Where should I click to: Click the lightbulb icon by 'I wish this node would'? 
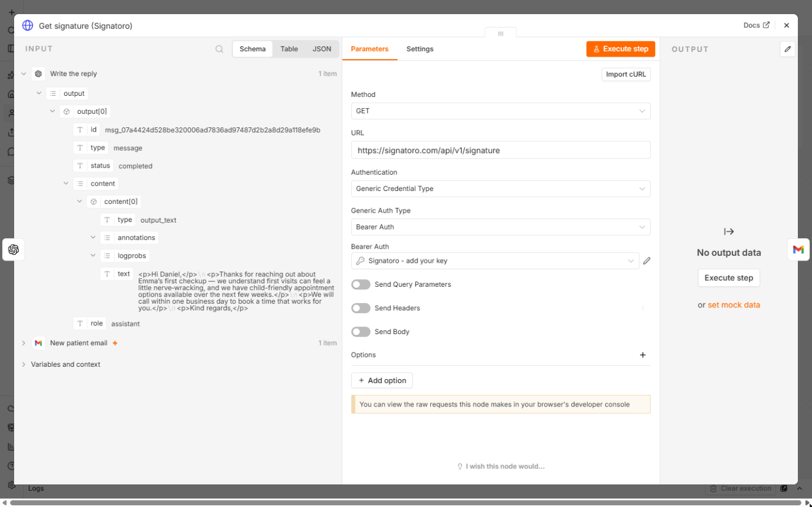[460, 467]
